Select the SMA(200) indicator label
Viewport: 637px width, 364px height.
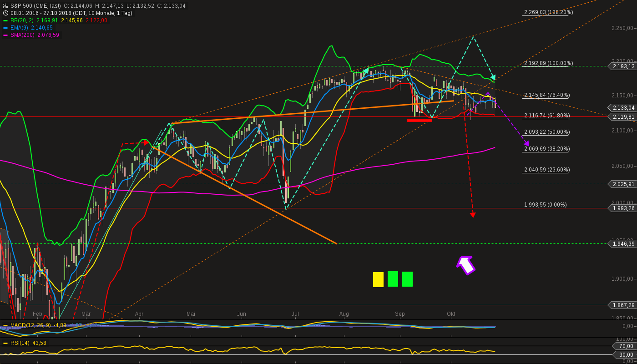(x=22, y=35)
